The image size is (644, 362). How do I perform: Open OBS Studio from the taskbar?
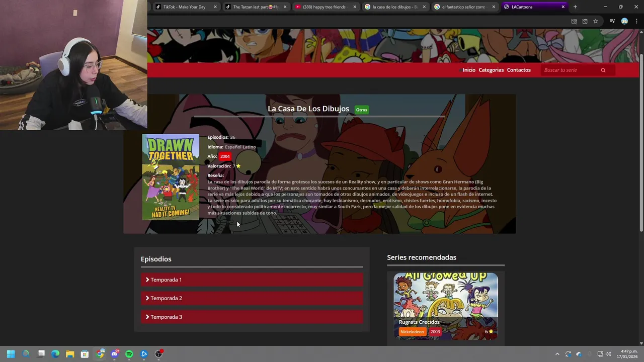pyautogui.click(x=159, y=354)
